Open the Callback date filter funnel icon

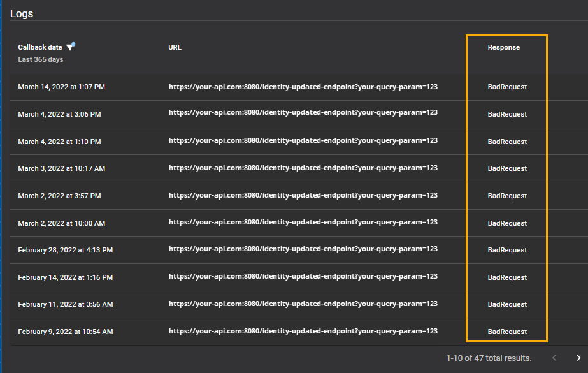(70, 46)
